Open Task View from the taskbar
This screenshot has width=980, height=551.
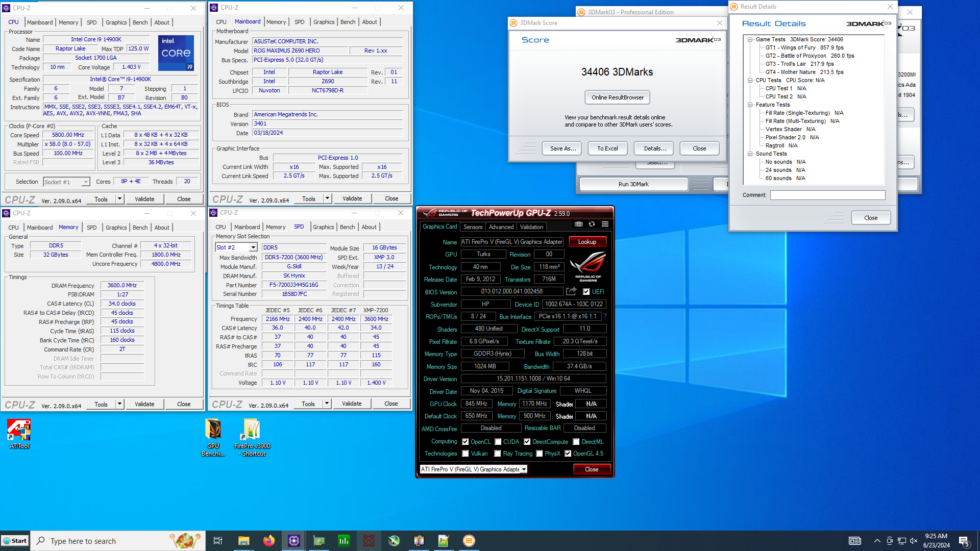[x=217, y=541]
